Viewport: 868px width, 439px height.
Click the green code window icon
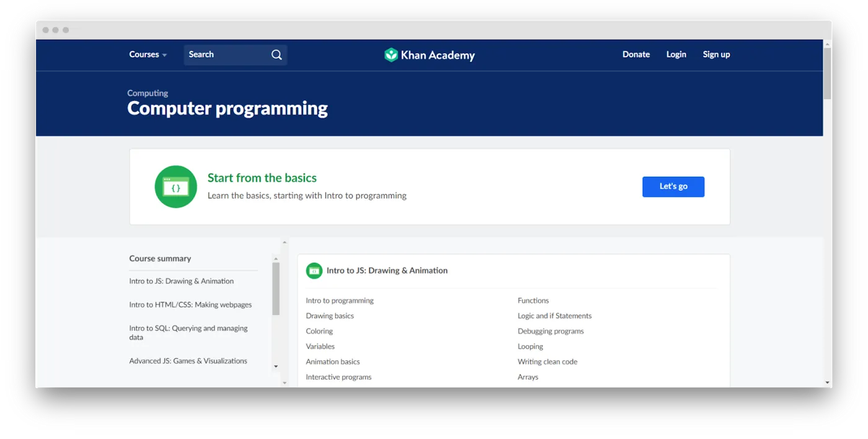176,187
